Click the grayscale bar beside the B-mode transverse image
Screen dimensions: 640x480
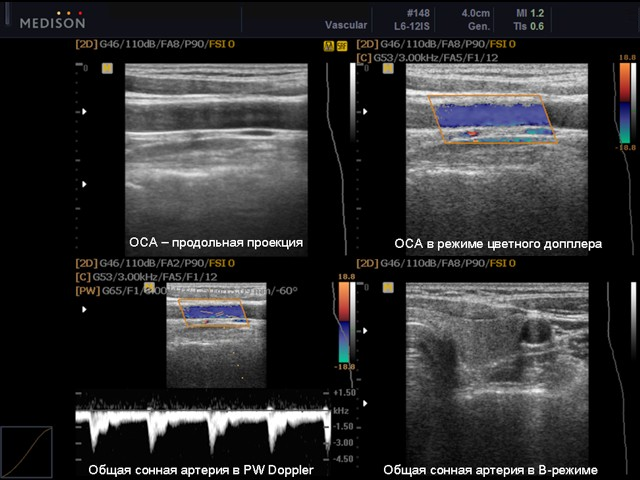point(633,322)
